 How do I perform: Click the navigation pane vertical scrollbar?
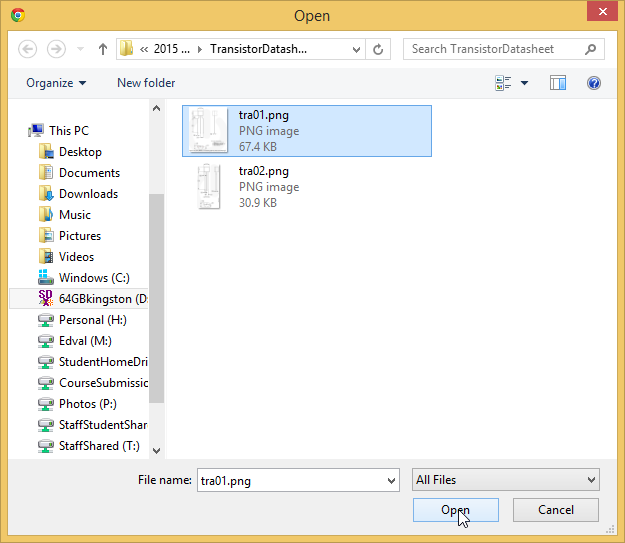pos(156,300)
